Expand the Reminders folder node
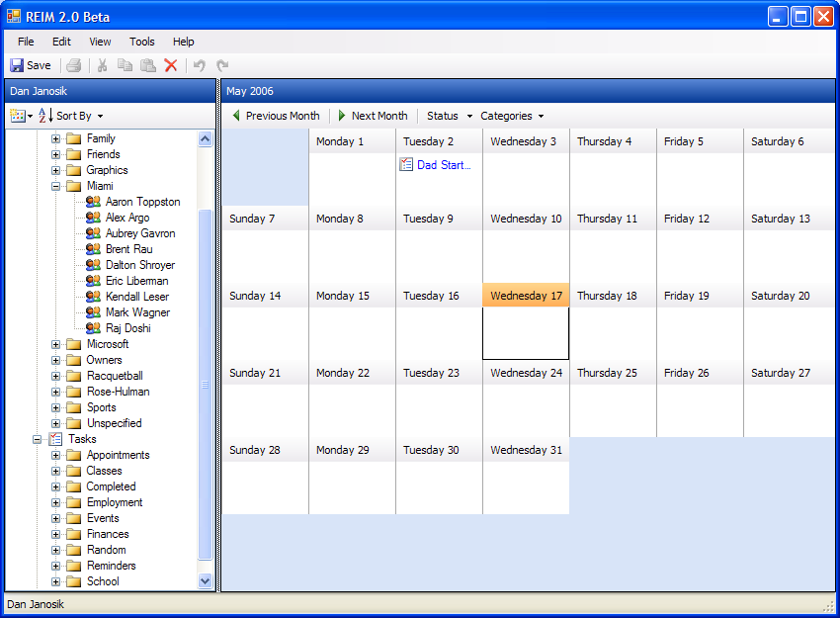840x618 pixels. (x=55, y=566)
